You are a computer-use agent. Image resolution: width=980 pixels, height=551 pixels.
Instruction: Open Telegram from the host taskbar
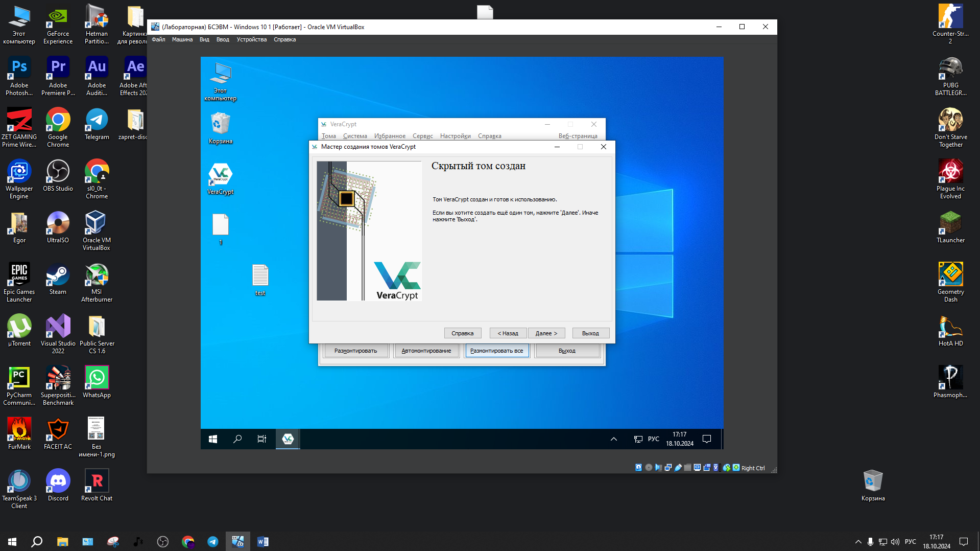(x=213, y=542)
